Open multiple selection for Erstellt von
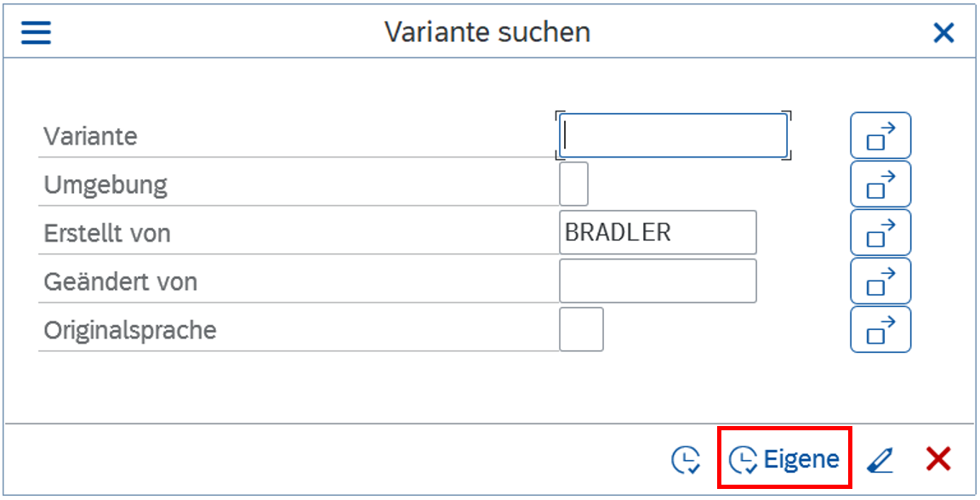 tap(880, 232)
